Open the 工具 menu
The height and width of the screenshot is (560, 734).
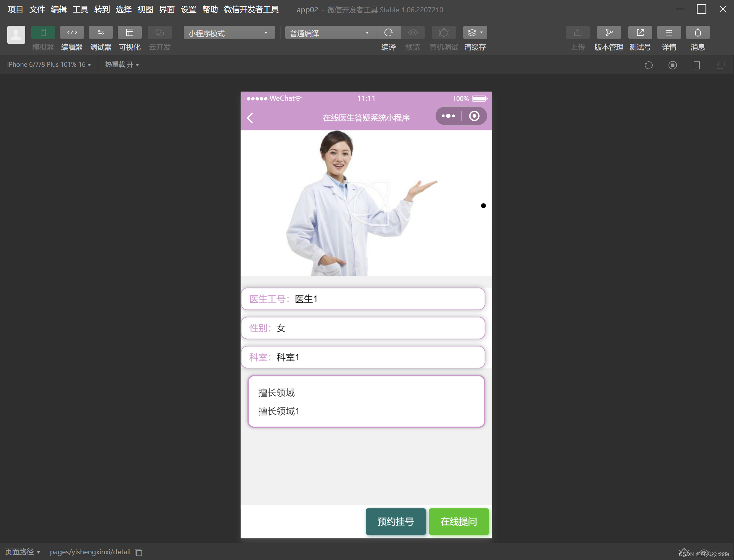tap(80, 10)
